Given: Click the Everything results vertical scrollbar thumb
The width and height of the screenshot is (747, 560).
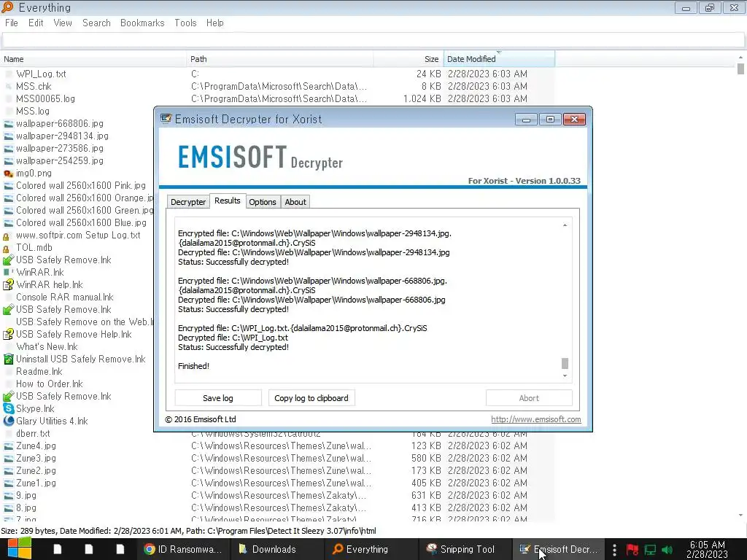Looking at the screenshot, I should [740, 69].
